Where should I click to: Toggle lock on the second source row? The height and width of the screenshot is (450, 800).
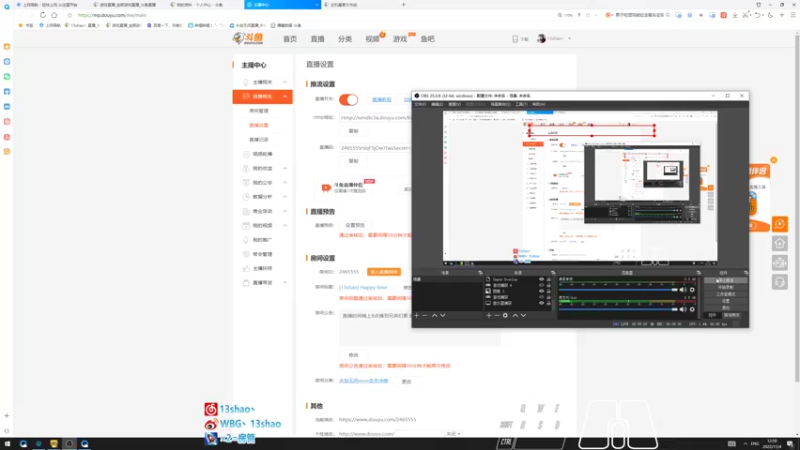pyautogui.click(x=548, y=285)
